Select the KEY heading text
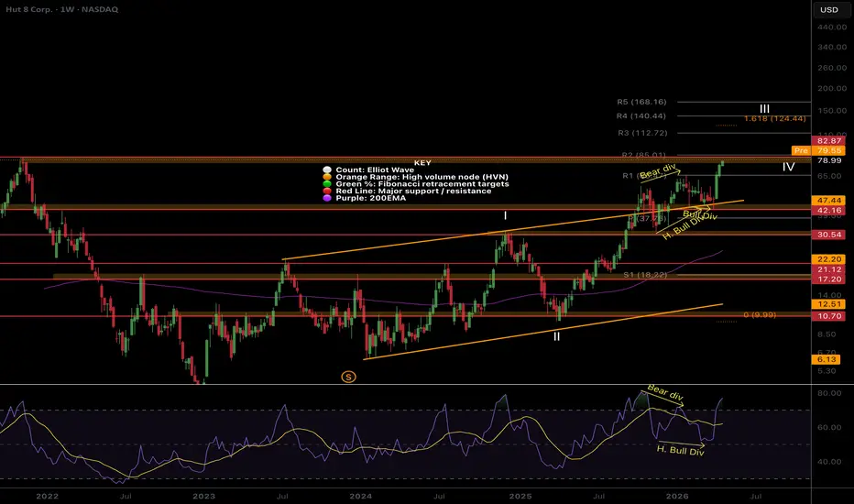The width and height of the screenshot is (854, 504). click(422, 163)
